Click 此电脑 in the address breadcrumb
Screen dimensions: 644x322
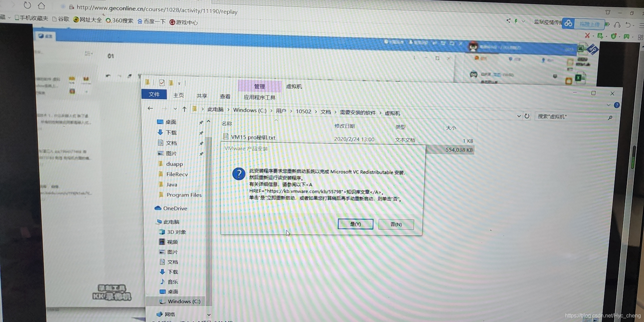click(x=215, y=109)
